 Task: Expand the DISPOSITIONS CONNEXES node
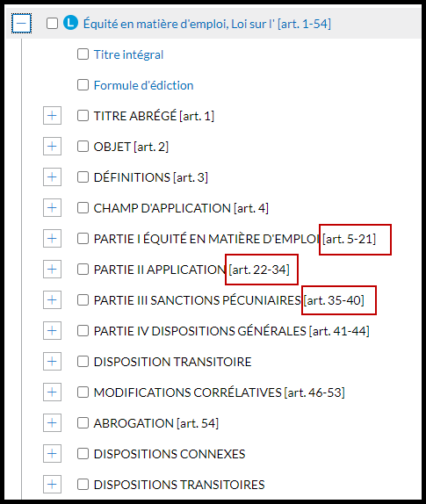click(x=52, y=454)
